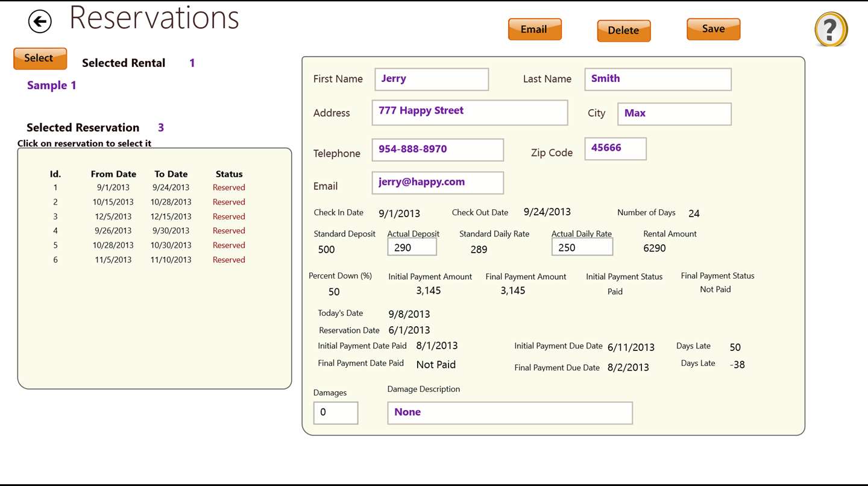Click the Initial Payment Date Paid value 8/1/2013

click(x=437, y=346)
